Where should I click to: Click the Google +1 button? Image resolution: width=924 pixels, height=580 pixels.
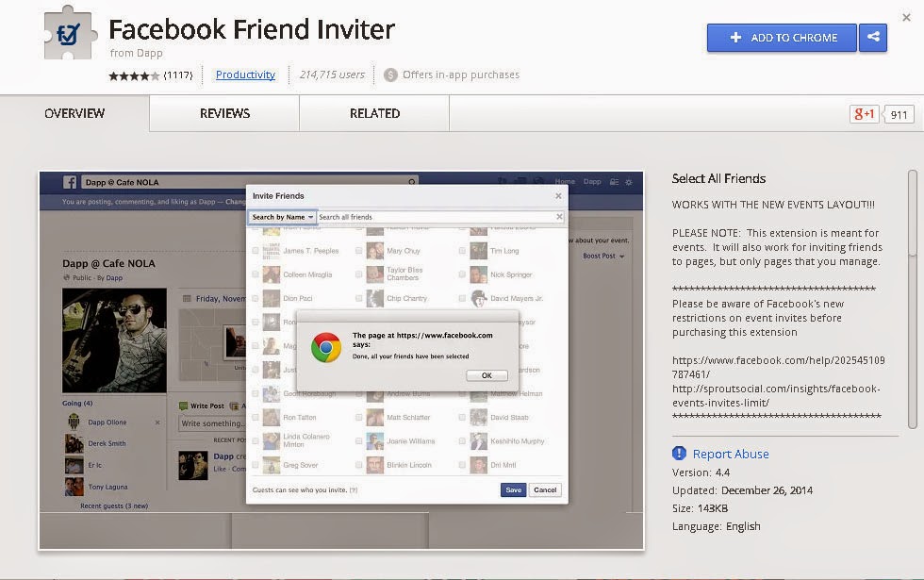[864, 114]
